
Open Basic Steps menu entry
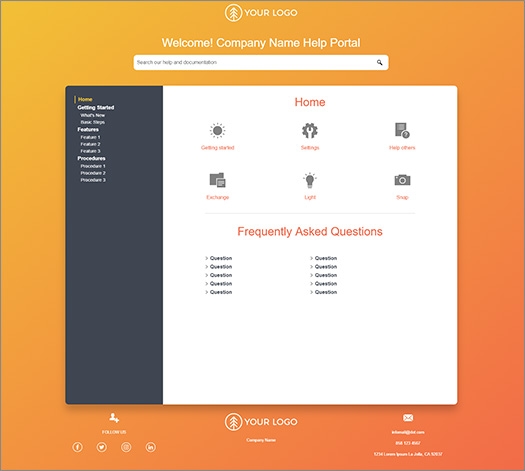click(93, 122)
